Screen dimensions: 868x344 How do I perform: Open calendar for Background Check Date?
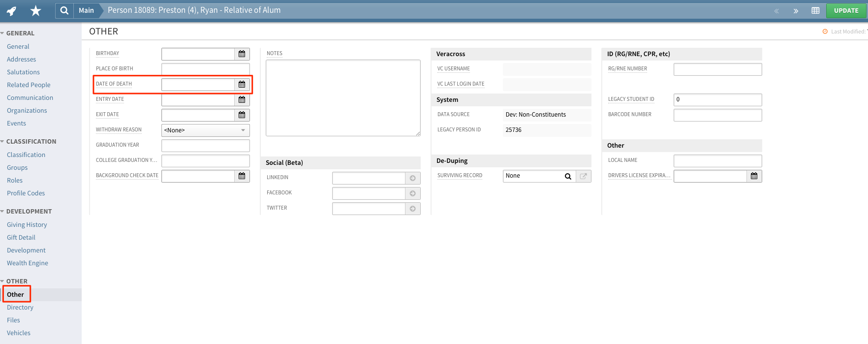[242, 176]
